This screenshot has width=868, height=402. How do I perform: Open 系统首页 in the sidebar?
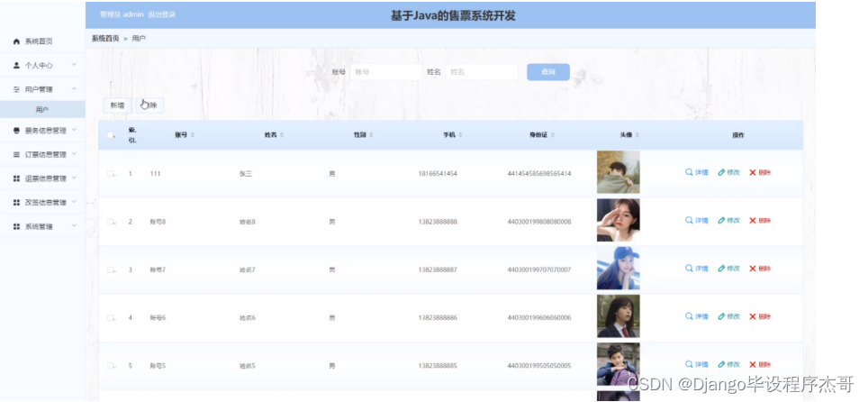click(x=42, y=41)
